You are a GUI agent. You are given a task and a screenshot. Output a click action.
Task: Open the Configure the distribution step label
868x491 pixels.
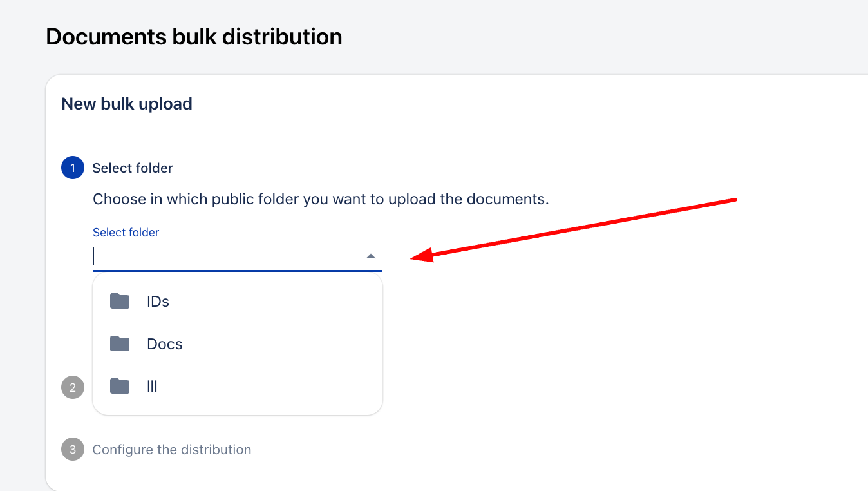(171, 449)
